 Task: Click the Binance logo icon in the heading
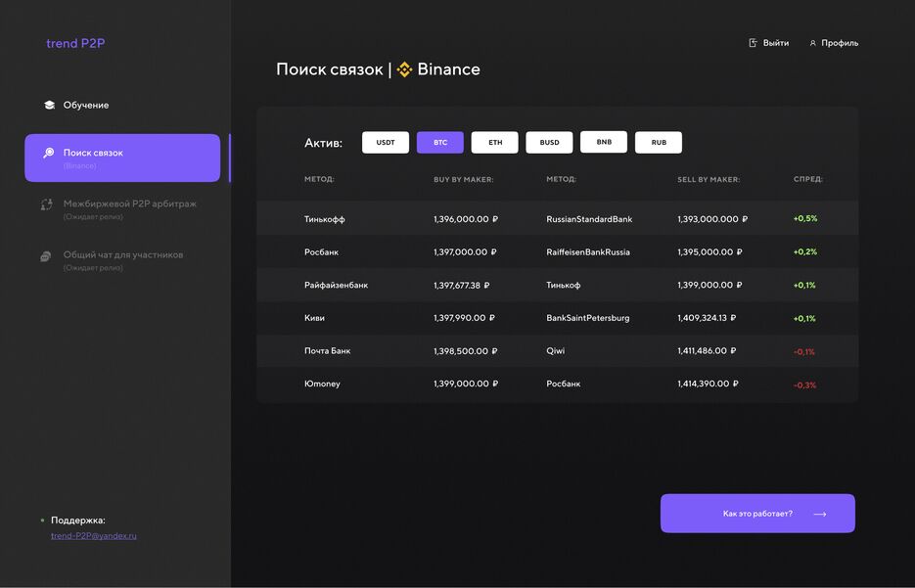pyautogui.click(x=404, y=69)
